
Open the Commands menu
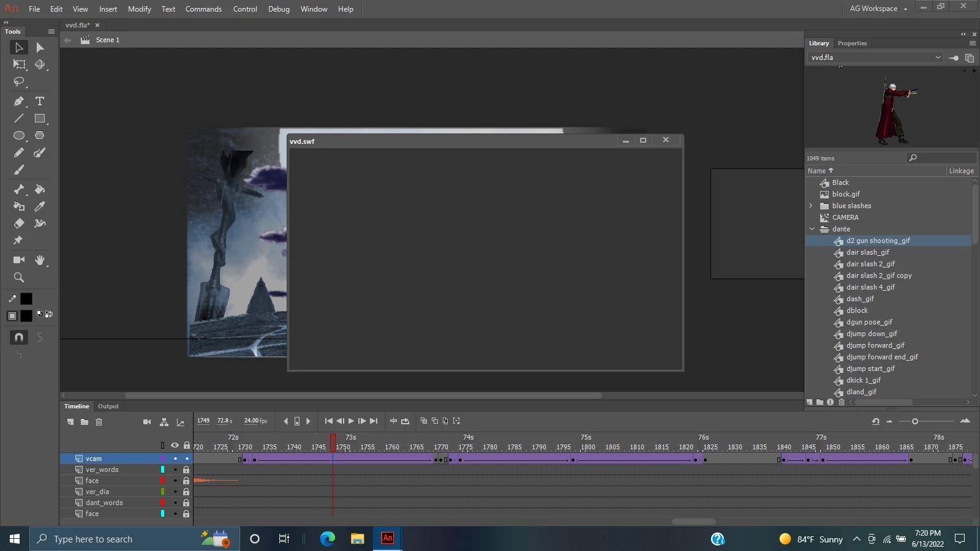203,9
